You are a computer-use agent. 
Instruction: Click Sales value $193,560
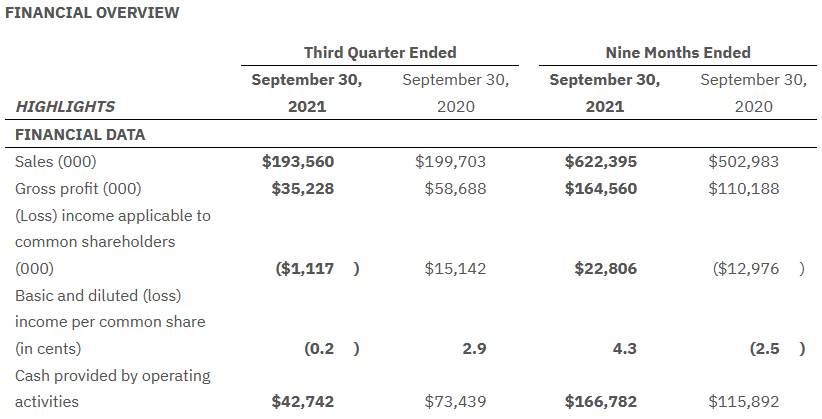pyautogui.click(x=298, y=161)
